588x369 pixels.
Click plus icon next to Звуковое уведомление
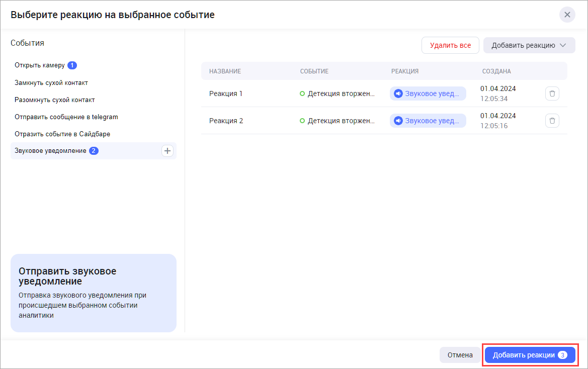tap(167, 151)
